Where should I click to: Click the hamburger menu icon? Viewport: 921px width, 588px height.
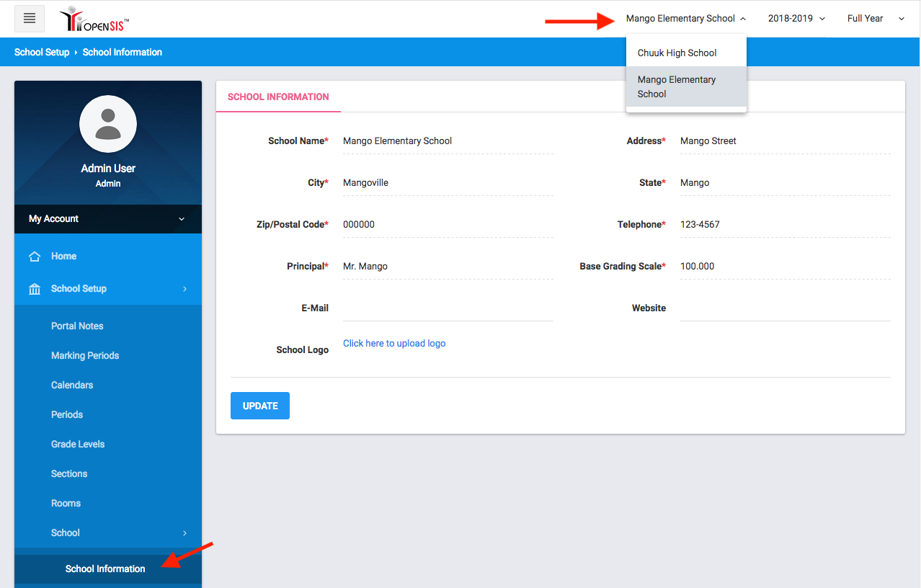pos(30,19)
